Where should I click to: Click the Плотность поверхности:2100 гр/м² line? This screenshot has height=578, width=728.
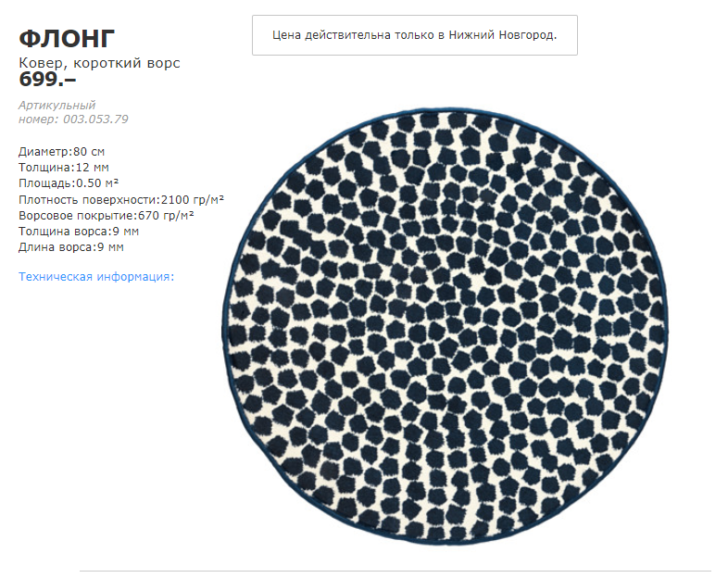point(121,200)
